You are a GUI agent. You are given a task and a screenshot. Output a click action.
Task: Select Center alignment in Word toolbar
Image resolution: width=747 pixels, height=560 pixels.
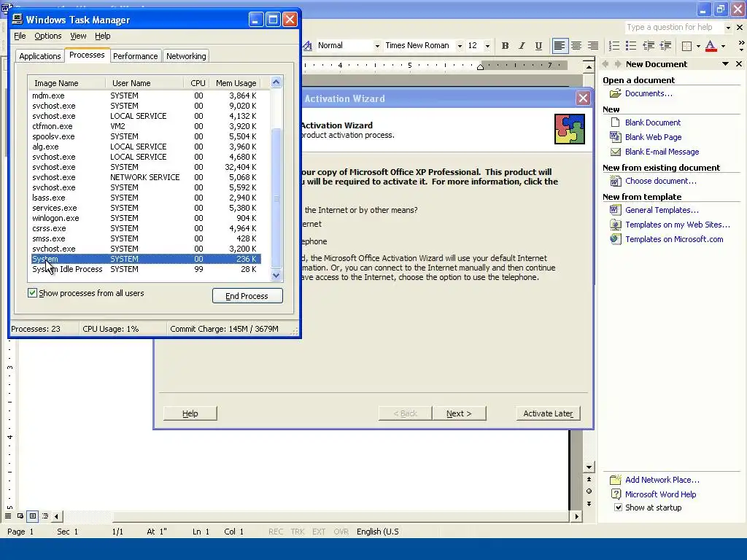576,46
